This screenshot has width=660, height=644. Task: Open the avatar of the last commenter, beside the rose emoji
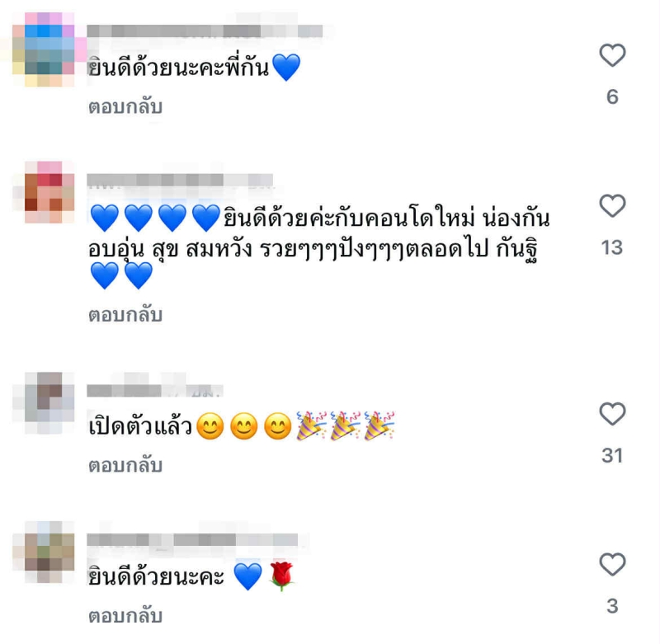pyautogui.click(x=44, y=552)
